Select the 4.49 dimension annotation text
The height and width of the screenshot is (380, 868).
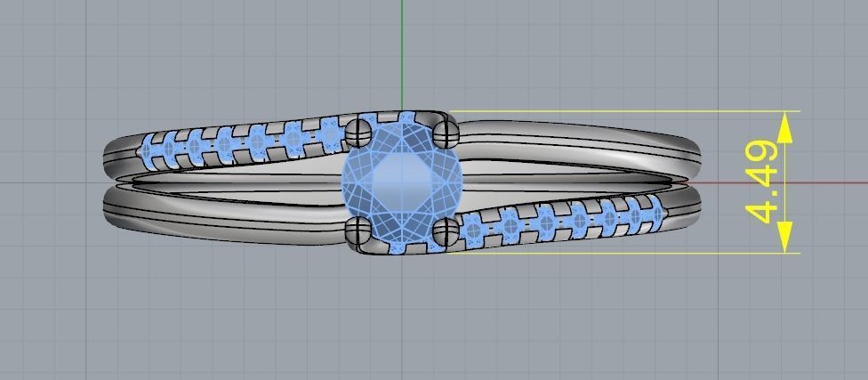[761, 182]
